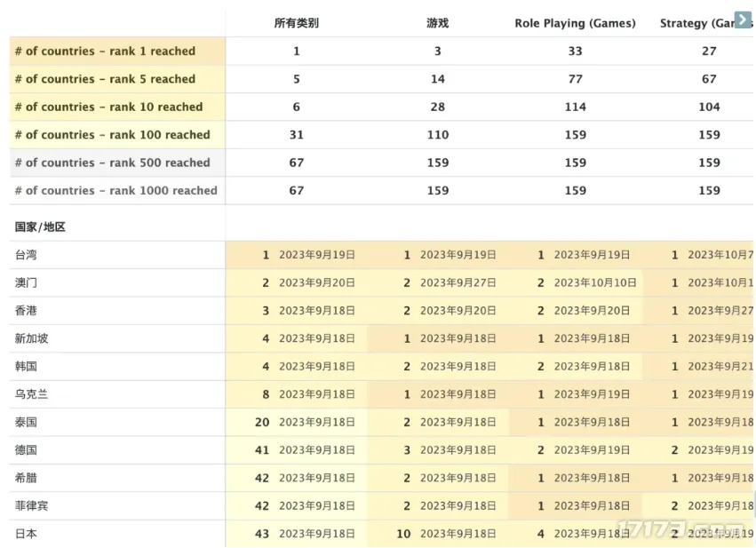The image size is (756, 548).
Task: Open the 台湾 country row
Action: point(27,255)
